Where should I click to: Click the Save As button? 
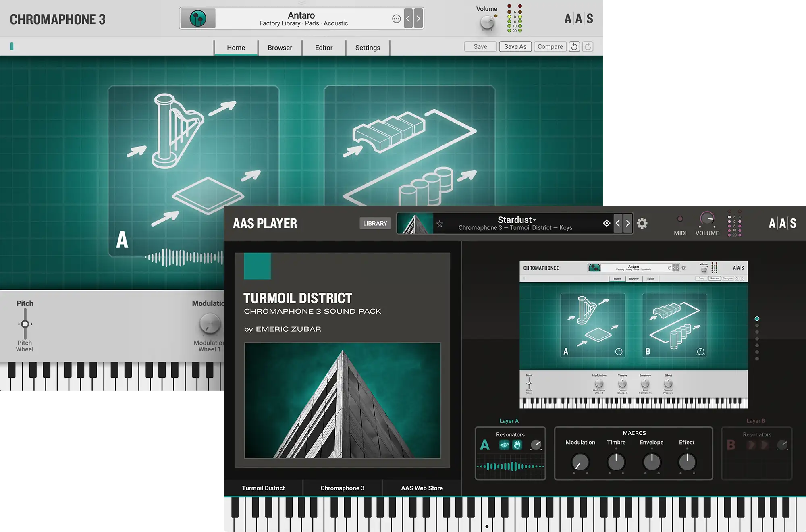pyautogui.click(x=515, y=46)
